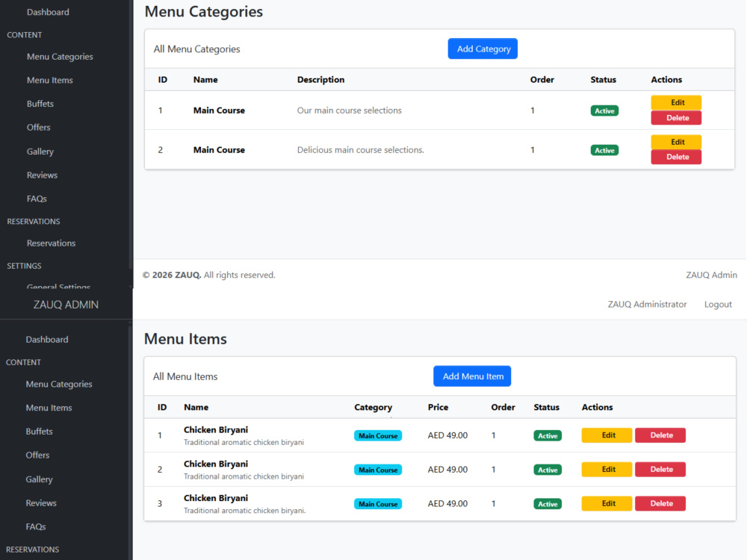This screenshot has height=560, width=747.
Task: Open Buffets in sidebar above ZAUQ ADMIN logo
Action: [40, 104]
